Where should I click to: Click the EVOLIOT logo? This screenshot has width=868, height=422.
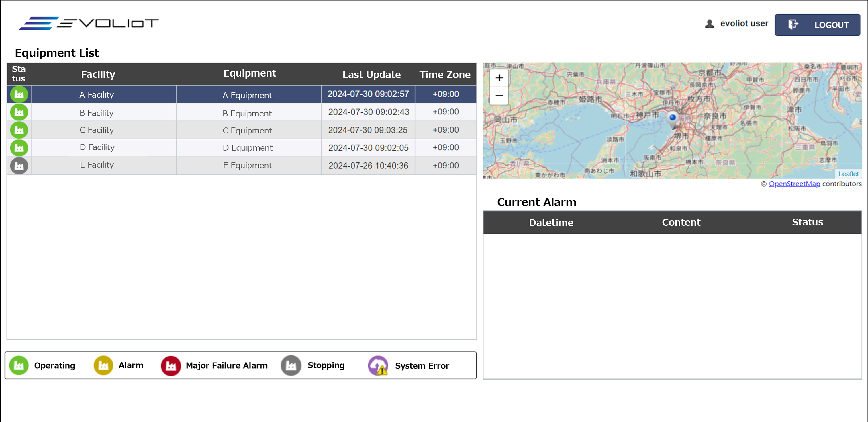89,23
